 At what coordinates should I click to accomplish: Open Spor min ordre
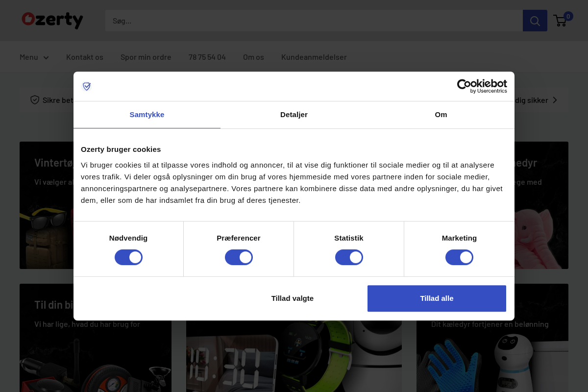[x=146, y=57]
